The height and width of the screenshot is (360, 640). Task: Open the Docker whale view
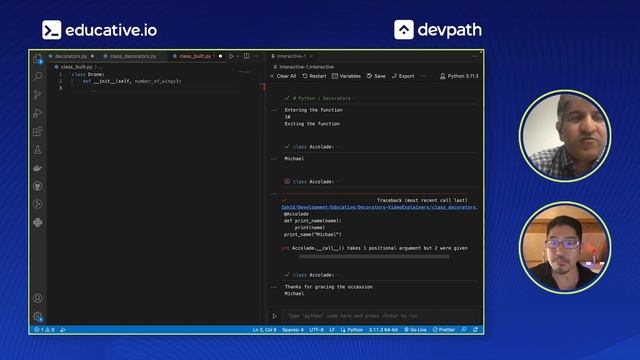point(38,168)
